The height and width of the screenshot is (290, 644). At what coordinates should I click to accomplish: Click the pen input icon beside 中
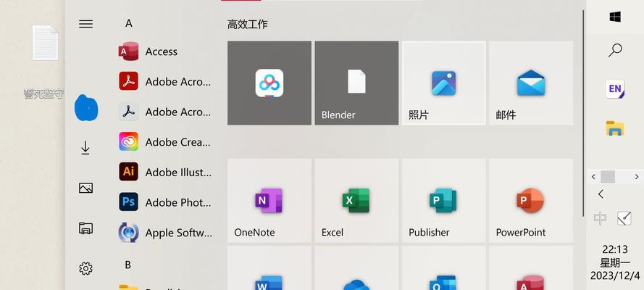click(x=624, y=218)
